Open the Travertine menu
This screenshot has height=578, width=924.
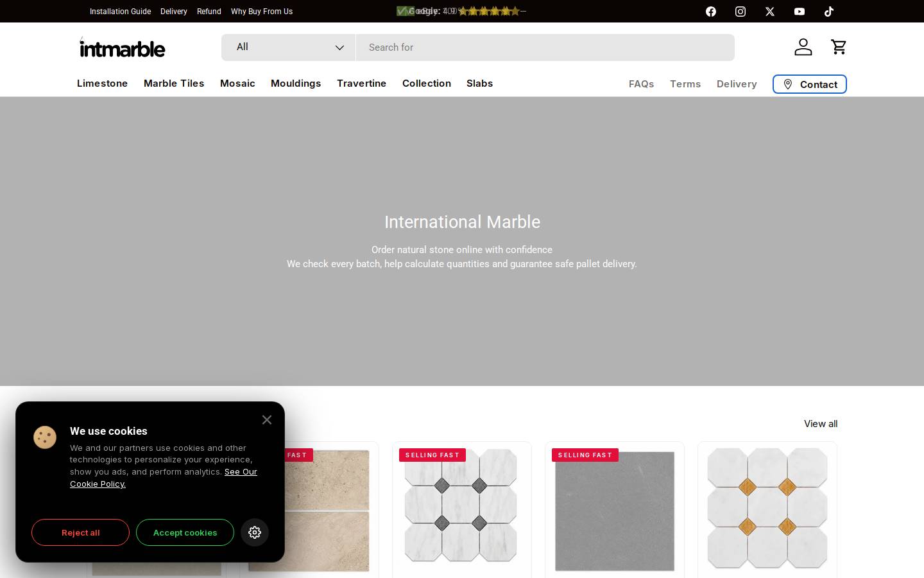[361, 83]
